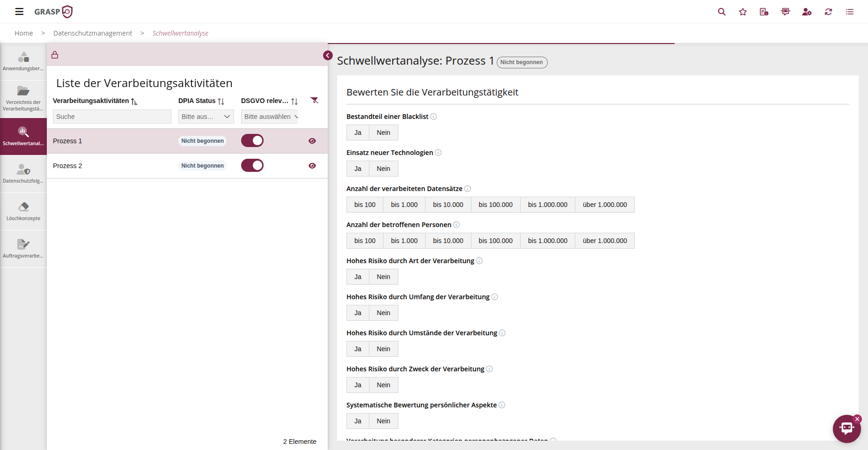868x450 pixels.
Task: Select Ja for Bestandteil einer Blacklist
Action: (358, 133)
